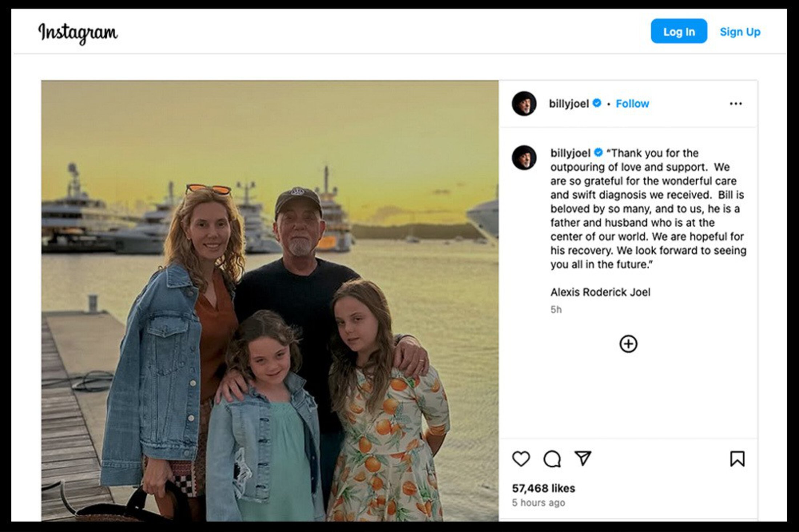Click the Instagram logo
The width and height of the screenshot is (799, 532).
click(x=78, y=33)
